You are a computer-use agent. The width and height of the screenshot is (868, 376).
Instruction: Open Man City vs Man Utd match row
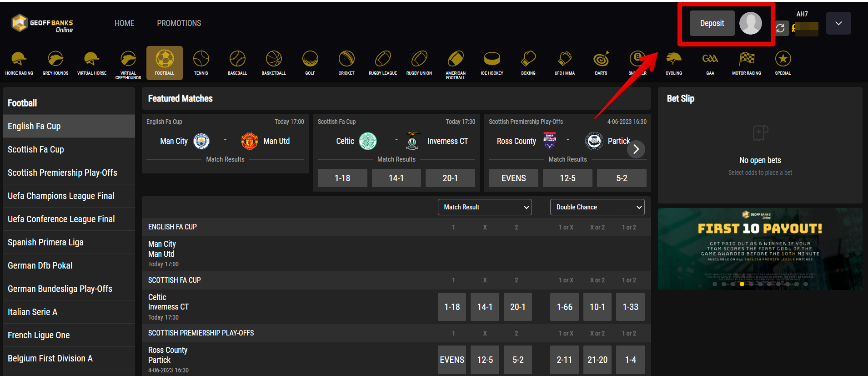(x=396, y=254)
